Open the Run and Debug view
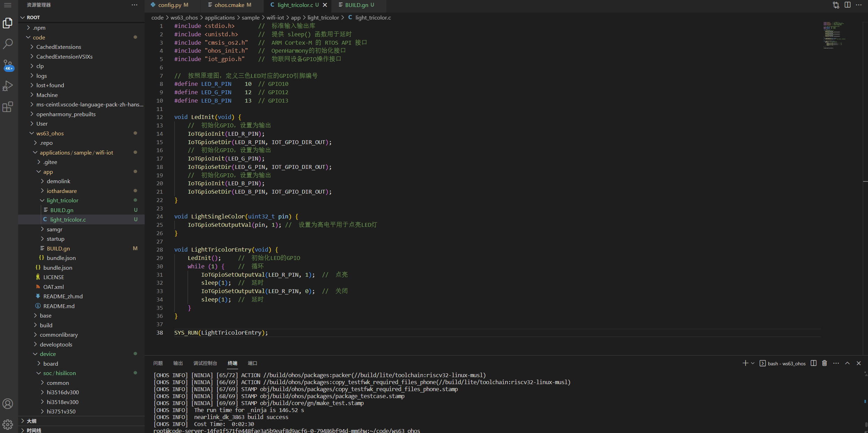868x433 pixels. pyautogui.click(x=8, y=86)
